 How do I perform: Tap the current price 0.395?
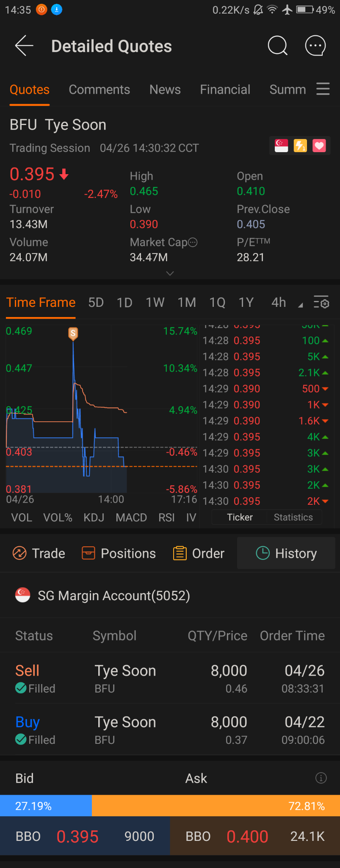[32, 174]
